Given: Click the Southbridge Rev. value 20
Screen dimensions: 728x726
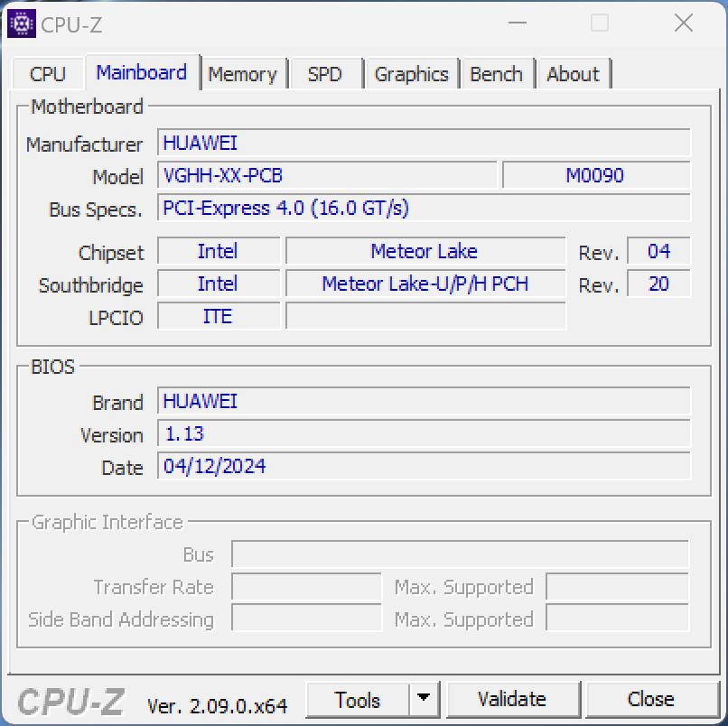Looking at the screenshot, I should tap(658, 284).
